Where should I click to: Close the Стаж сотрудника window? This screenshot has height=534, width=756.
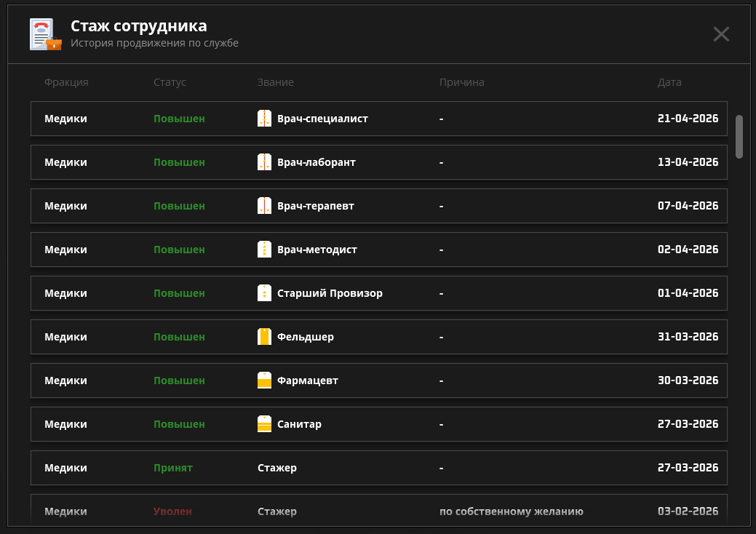(x=720, y=34)
